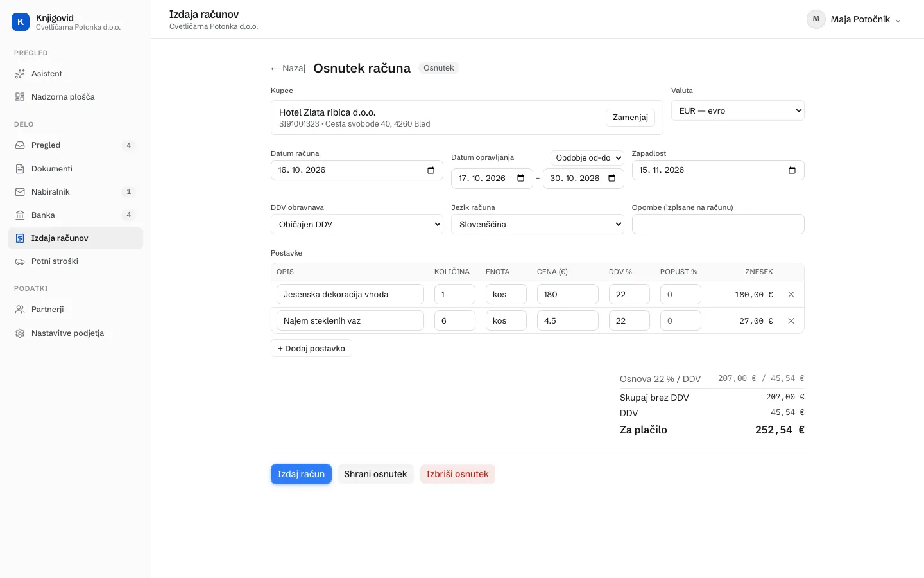Click the Najem steklenih vaz description field

tap(350, 321)
